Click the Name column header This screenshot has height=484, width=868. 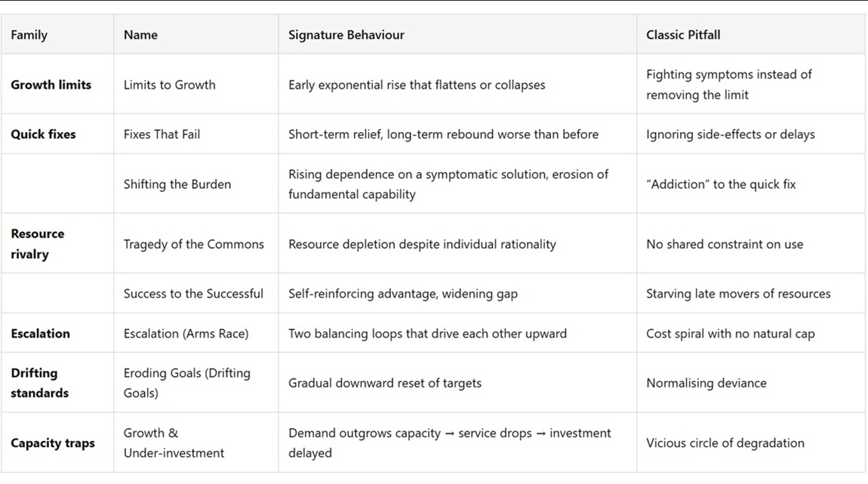click(140, 35)
